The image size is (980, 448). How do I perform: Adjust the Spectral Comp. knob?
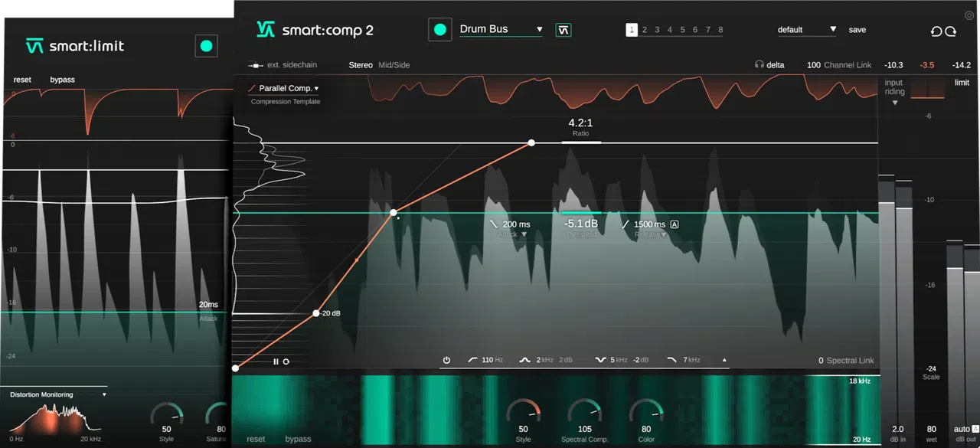tap(585, 411)
